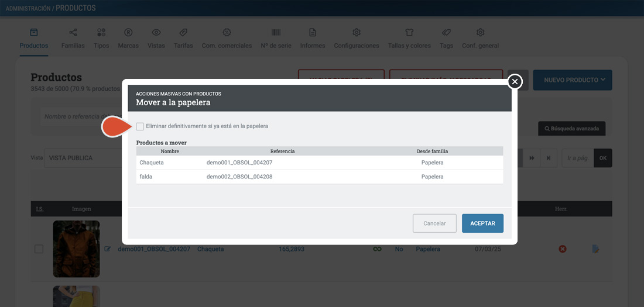Viewport: 644px width, 307px height.
Task: Click the Familias share-node icon
Action: [73, 32]
